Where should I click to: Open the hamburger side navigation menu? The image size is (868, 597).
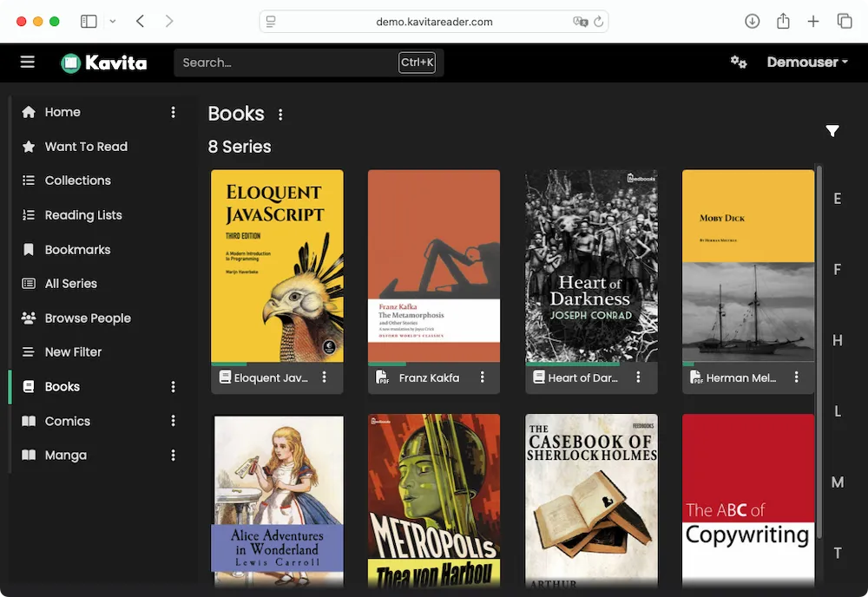click(x=27, y=62)
